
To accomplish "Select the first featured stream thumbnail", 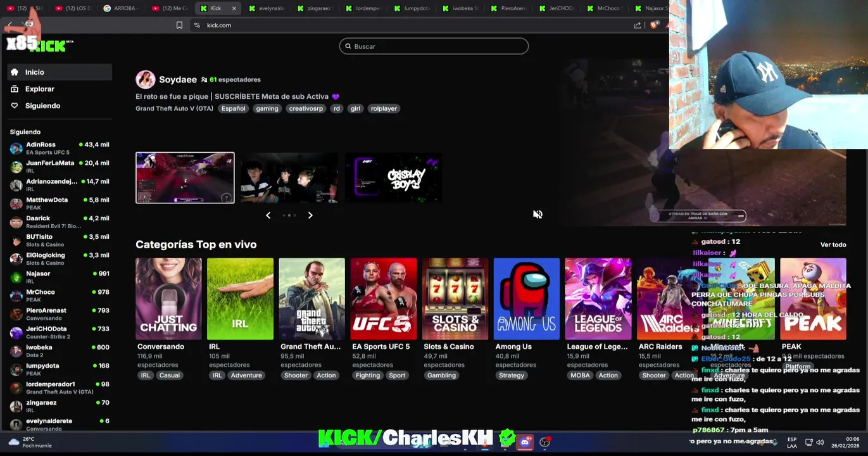I will click(185, 178).
